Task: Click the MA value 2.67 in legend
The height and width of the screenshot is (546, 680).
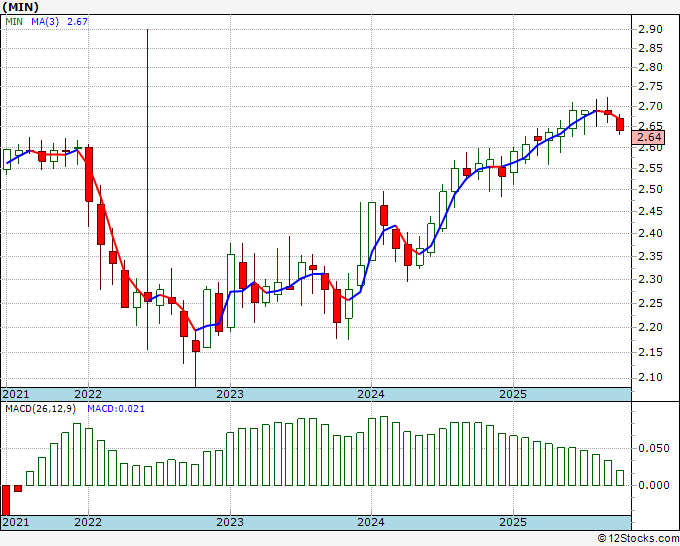Action: (x=78, y=21)
